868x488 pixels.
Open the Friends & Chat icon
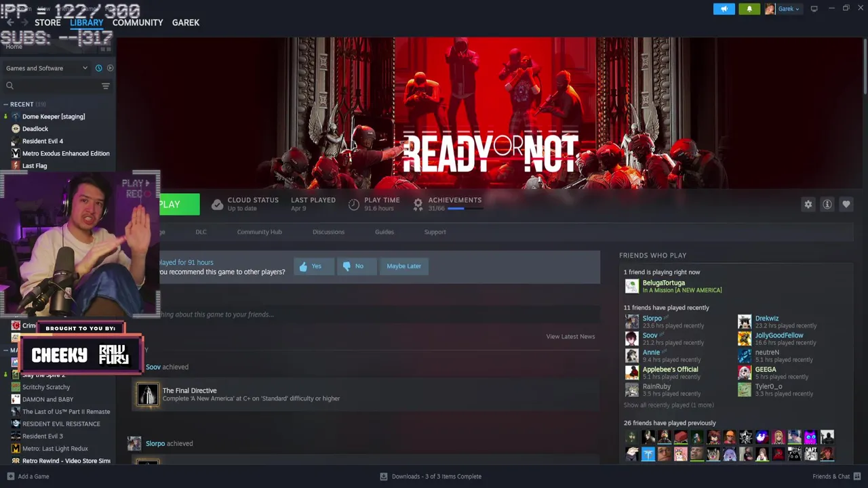(x=858, y=476)
